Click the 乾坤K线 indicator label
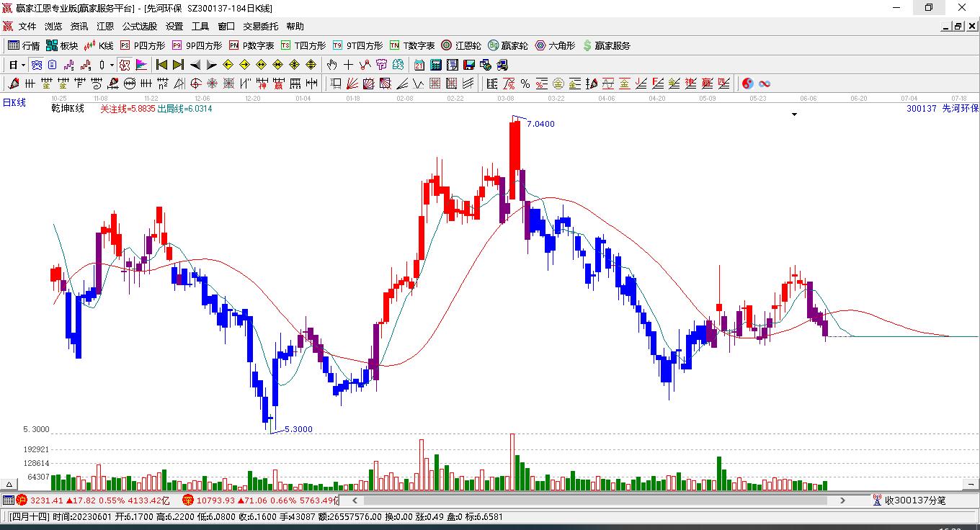Viewport: 980px width, 530px height. click(x=68, y=109)
